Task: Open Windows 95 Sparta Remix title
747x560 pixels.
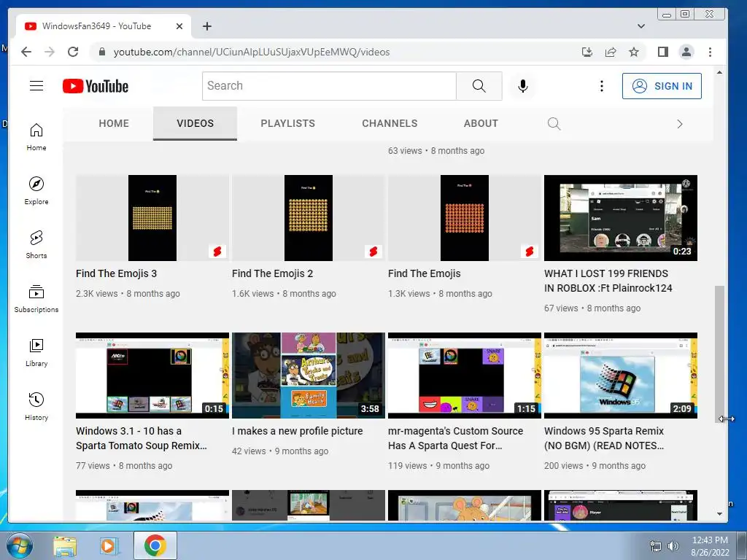Action: coord(603,438)
